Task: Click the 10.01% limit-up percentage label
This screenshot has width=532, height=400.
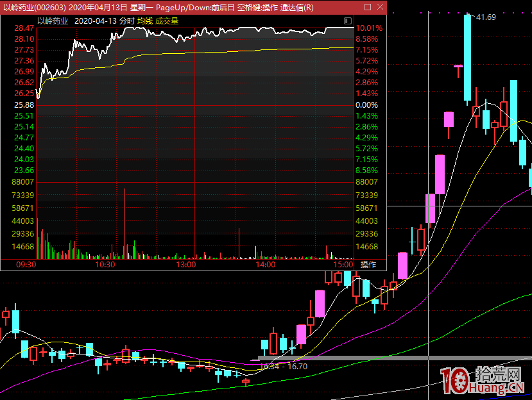Action: pos(369,28)
